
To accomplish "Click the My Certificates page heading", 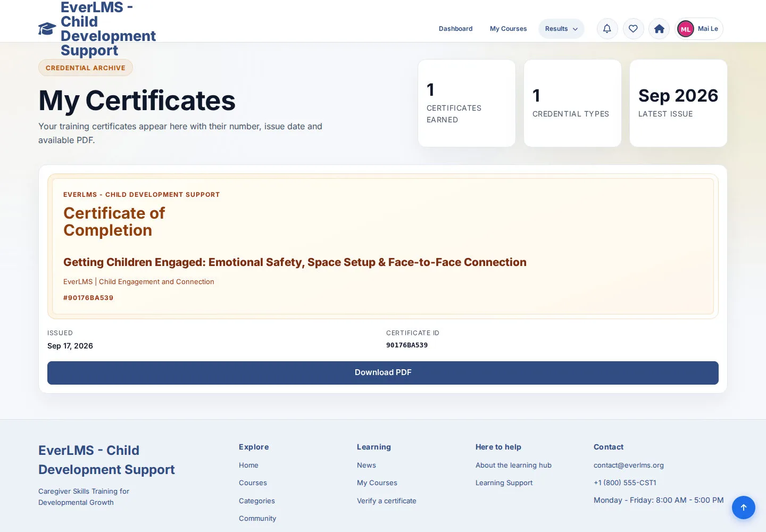I will pos(137,101).
